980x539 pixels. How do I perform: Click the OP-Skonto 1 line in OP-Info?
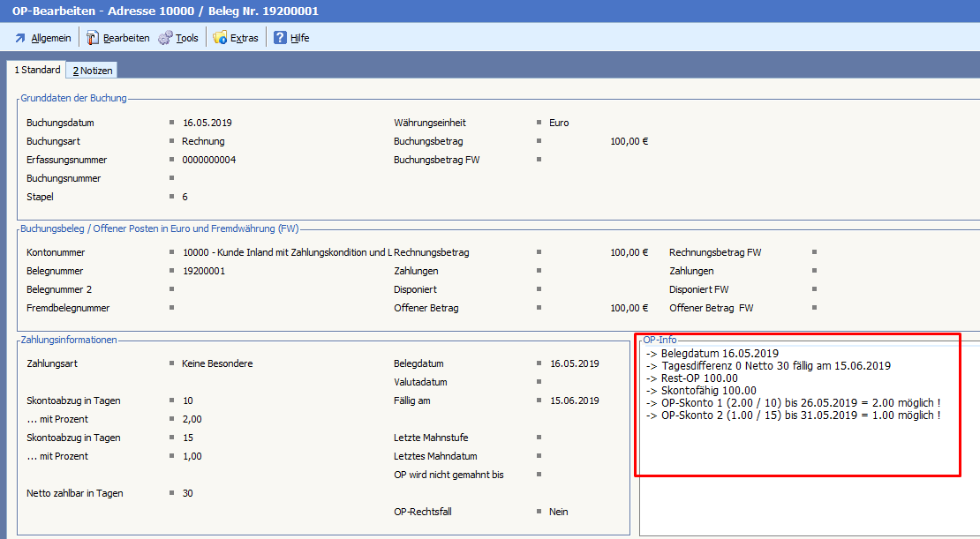(793, 402)
